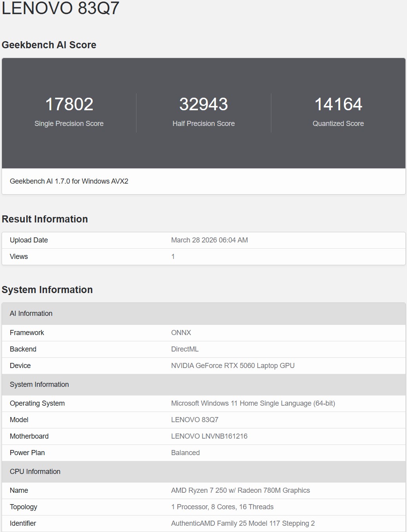Select the Geekbench AI Score heading

(x=49, y=45)
